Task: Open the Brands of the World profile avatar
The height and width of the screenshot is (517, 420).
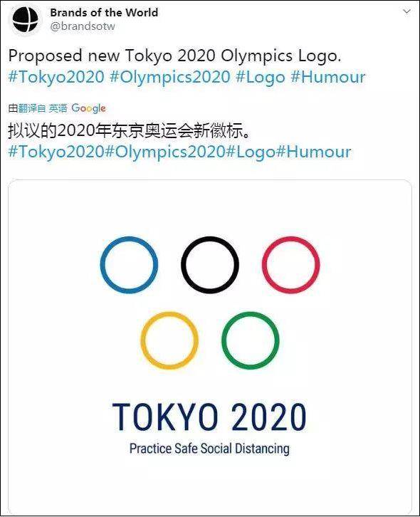Action: click(26, 19)
